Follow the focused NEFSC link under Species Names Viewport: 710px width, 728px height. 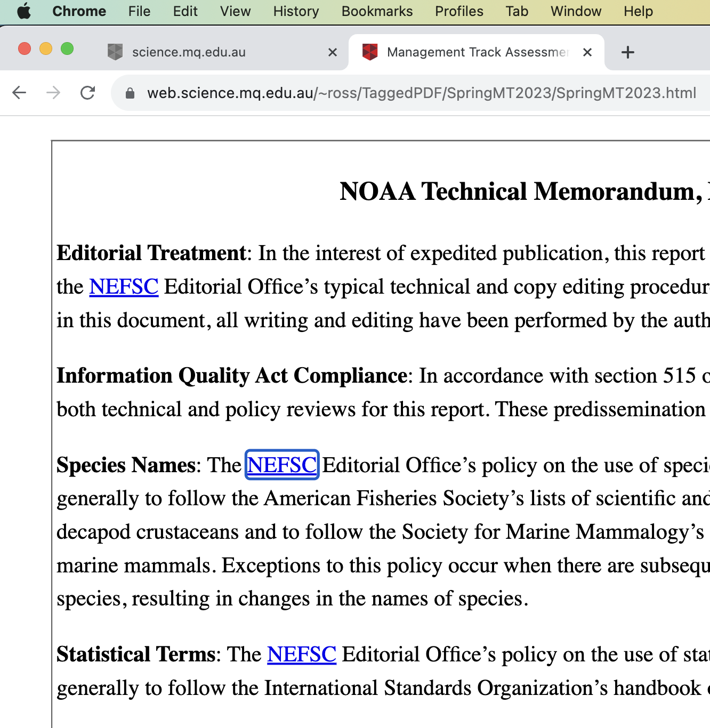click(x=282, y=465)
